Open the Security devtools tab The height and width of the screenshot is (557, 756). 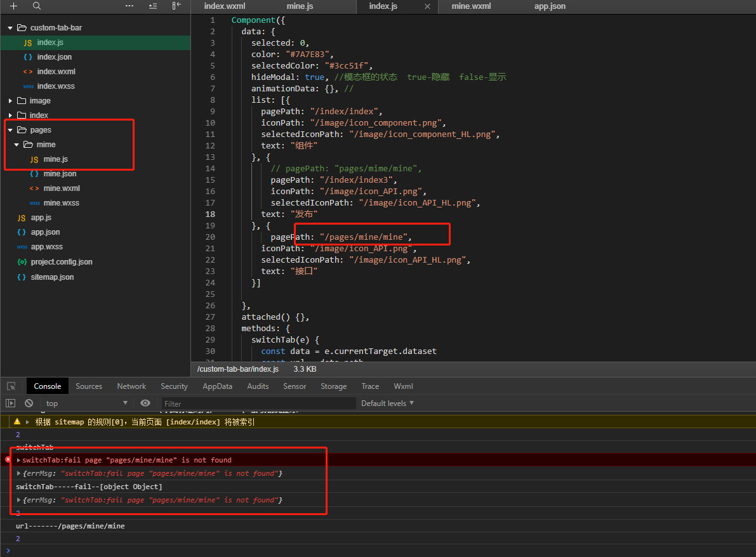click(x=174, y=386)
